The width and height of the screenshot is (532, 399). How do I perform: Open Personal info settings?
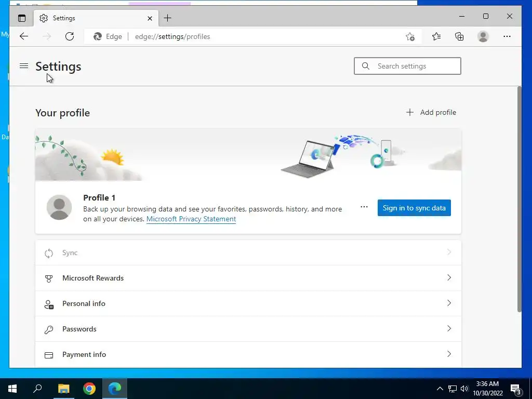[248, 303]
